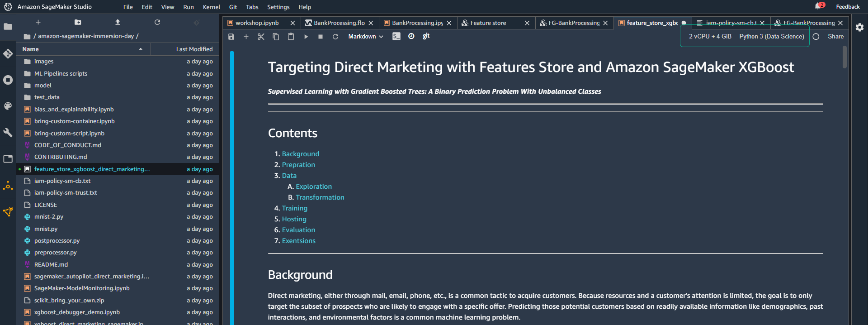Switch to the BankProcessing.flo tab
This screenshot has height=325, width=868.
pyautogui.click(x=340, y=23)
